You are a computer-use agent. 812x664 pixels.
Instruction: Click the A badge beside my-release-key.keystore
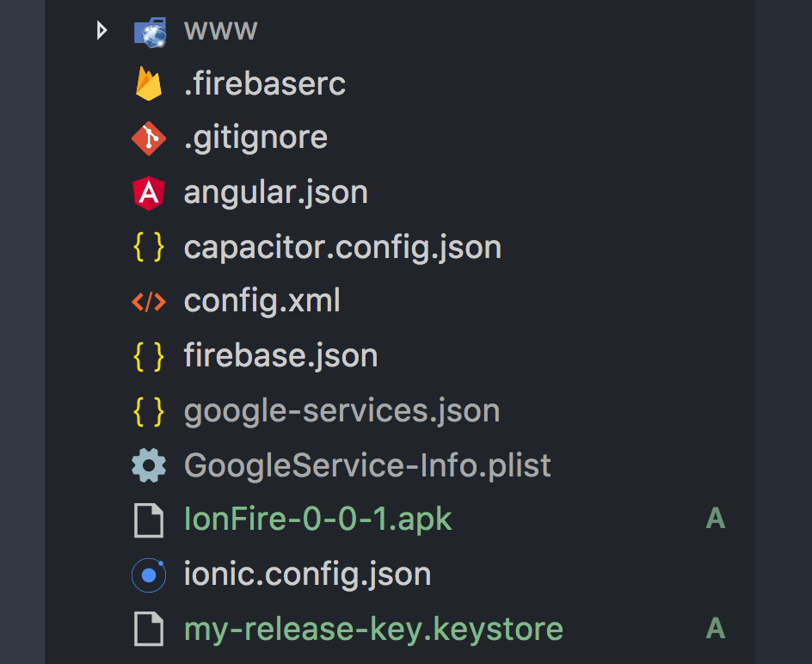[715, 629]
